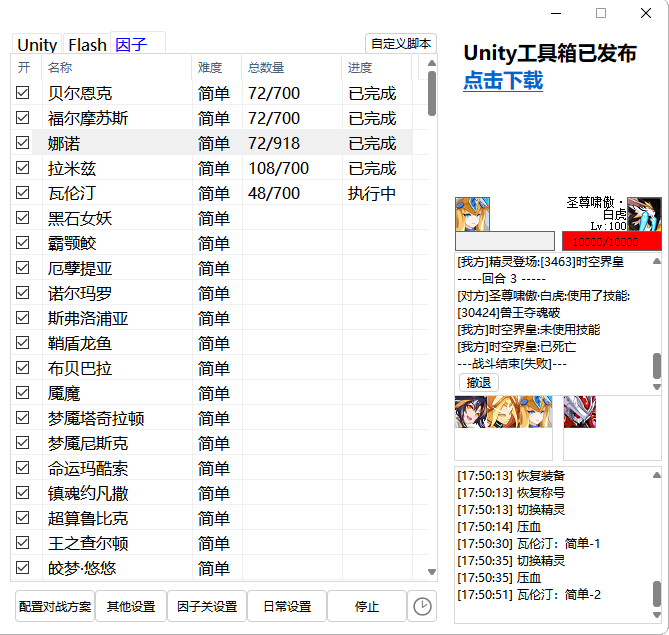Select the 命运玛酷索 row name
669x635 pixels.
88,468
